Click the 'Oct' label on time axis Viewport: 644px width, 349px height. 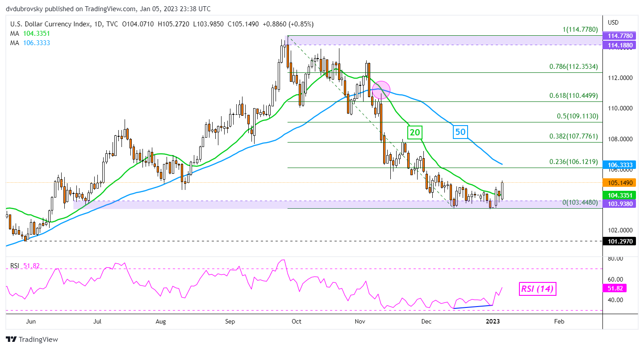coord(296,321)
